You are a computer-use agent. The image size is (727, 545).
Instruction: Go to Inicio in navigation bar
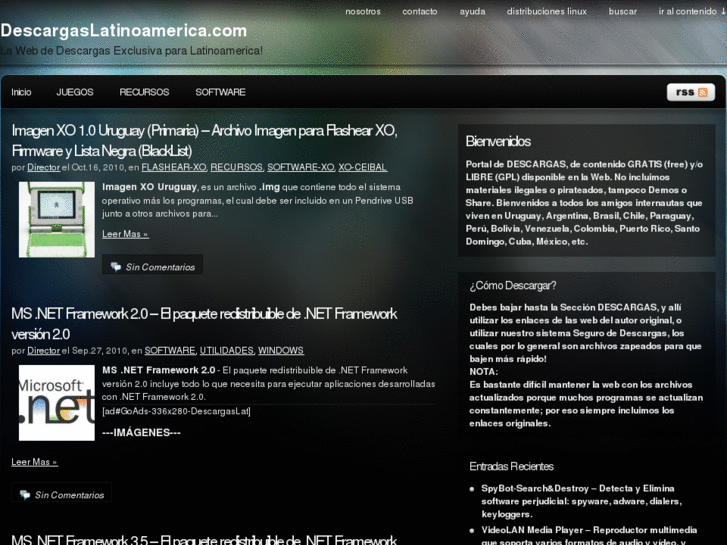21,92
